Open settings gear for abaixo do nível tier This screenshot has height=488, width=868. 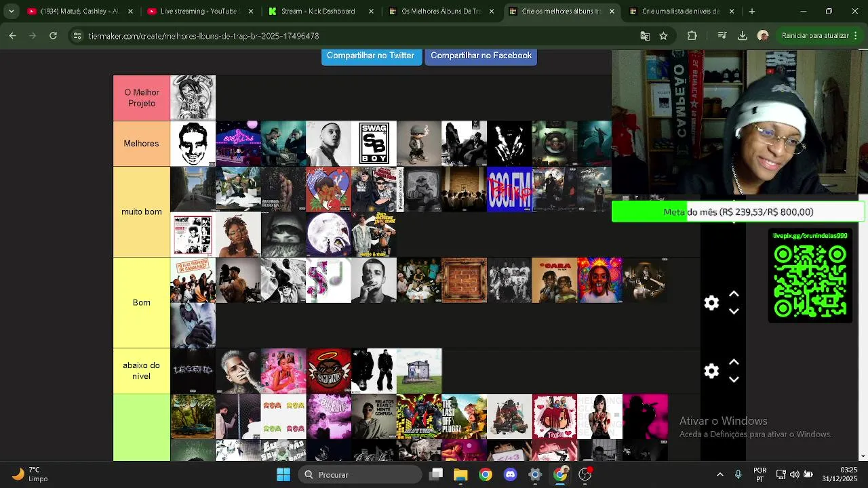point(711,371)
